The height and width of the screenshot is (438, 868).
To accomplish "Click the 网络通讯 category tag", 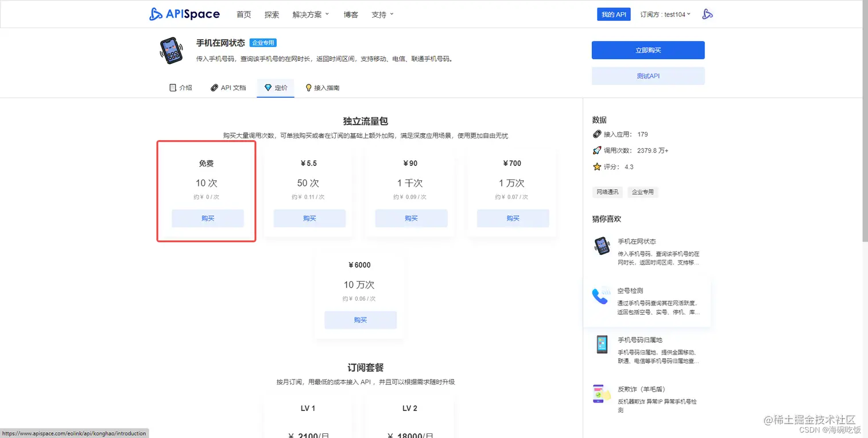I will [x=607, y=192].
